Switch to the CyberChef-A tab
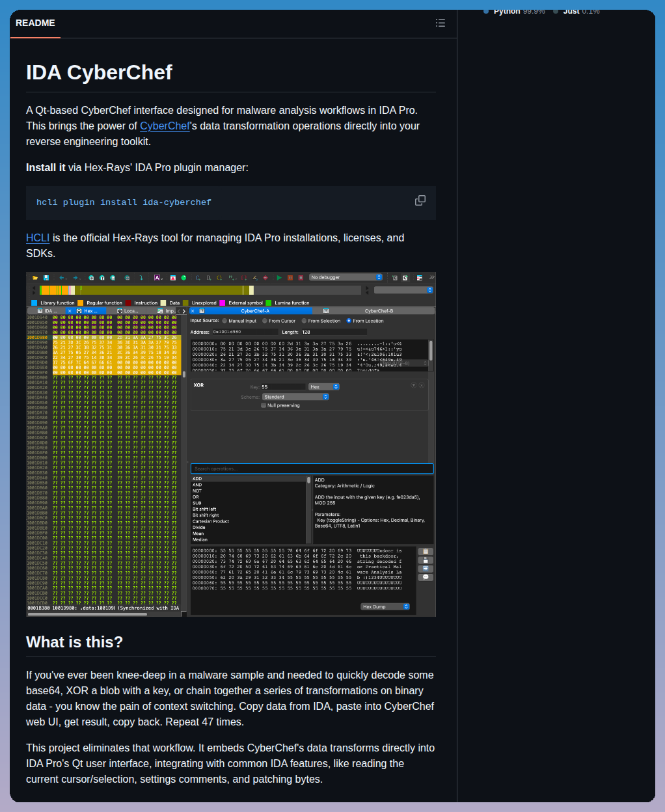 coord(251,311)
